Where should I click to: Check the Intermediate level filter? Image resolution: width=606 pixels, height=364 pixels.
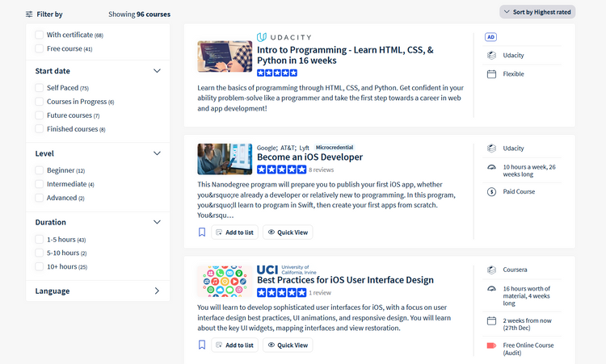pyautogui.click(x=39, y=184)
